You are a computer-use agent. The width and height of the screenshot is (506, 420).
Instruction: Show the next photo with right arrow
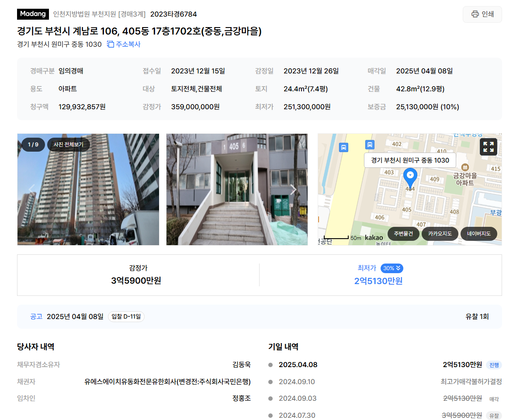(x=293, y=190)
